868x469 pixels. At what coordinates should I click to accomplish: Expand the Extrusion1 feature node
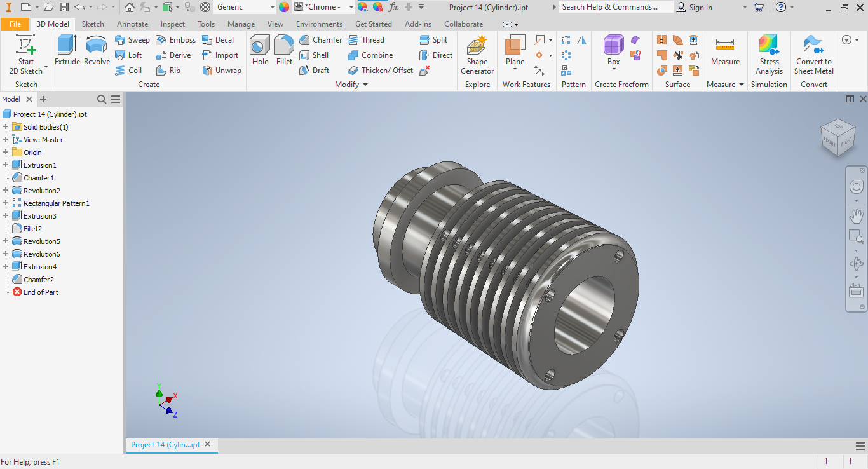(6, 165)
